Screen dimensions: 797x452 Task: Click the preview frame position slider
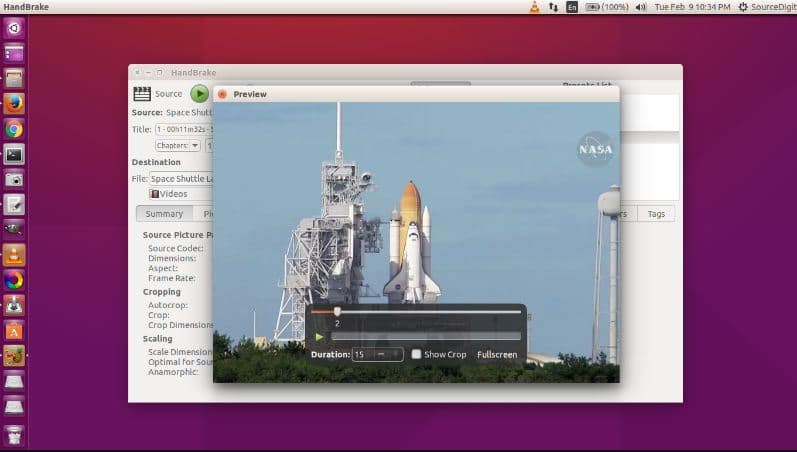click(x=338, y=312)
